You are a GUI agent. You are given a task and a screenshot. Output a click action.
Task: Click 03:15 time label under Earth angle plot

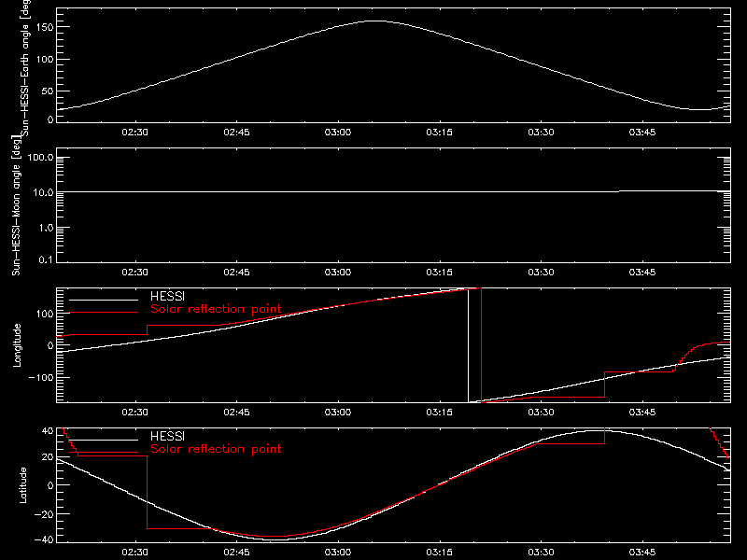tap(439, 132)
